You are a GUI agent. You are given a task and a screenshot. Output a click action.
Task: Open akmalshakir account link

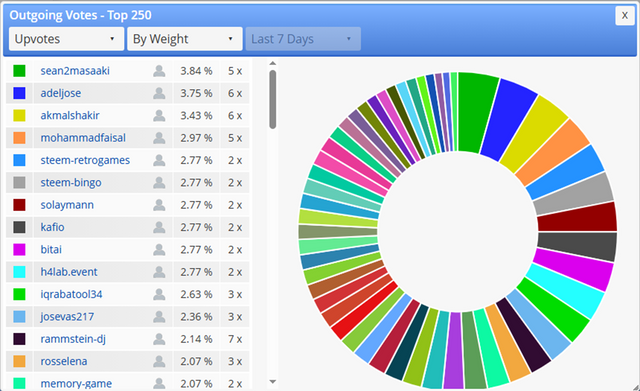pos(70,116)
